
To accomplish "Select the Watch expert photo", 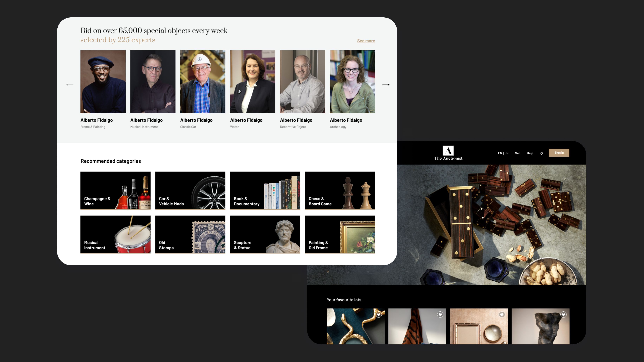I will pyautogui.click(x=252, y=82).
